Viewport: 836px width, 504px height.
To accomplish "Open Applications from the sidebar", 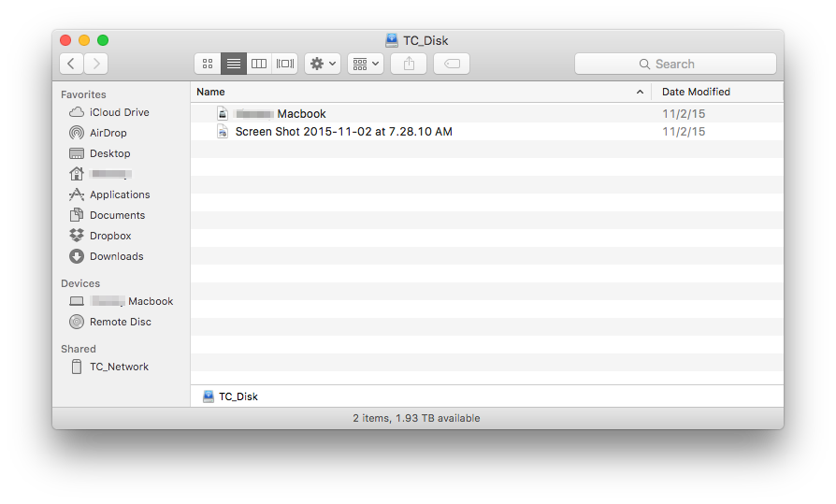I will click(109, 194).
